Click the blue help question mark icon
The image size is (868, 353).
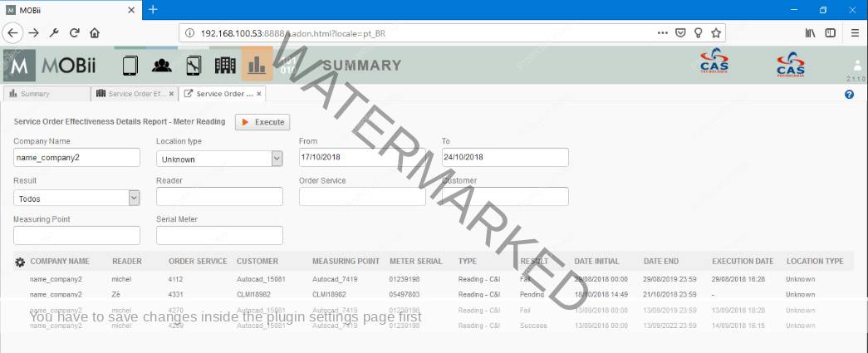pos(849,94)
